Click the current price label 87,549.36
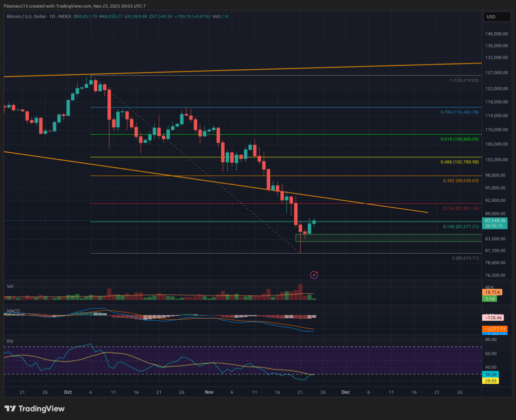516x420 pixels. click(x=494, y=220)
